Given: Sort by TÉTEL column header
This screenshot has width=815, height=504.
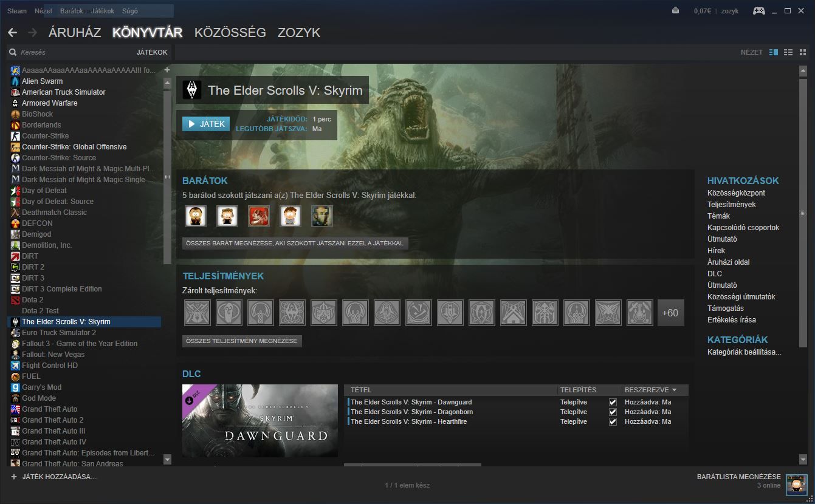Looking at the screenshot, I should click(451, 390).
